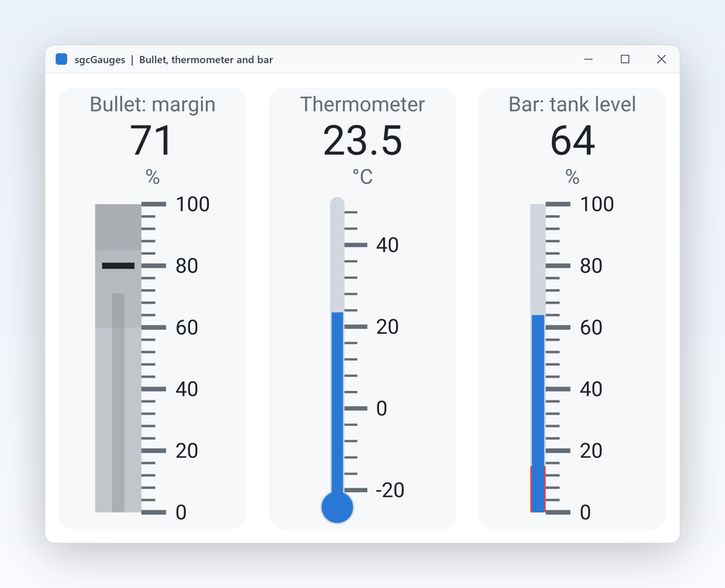The width and height of the screenshot is (725, 588).
Task: Click the 64 tank level readout
Action: pyautogui.click(x=572, y=140)
